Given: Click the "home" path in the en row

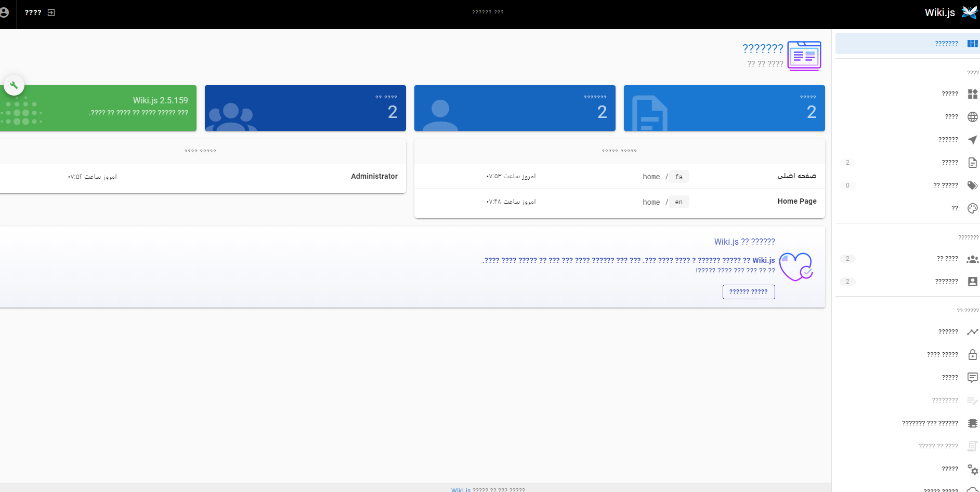Looking at the screenshot, I should pyautogui.click(x=651, y=202).
